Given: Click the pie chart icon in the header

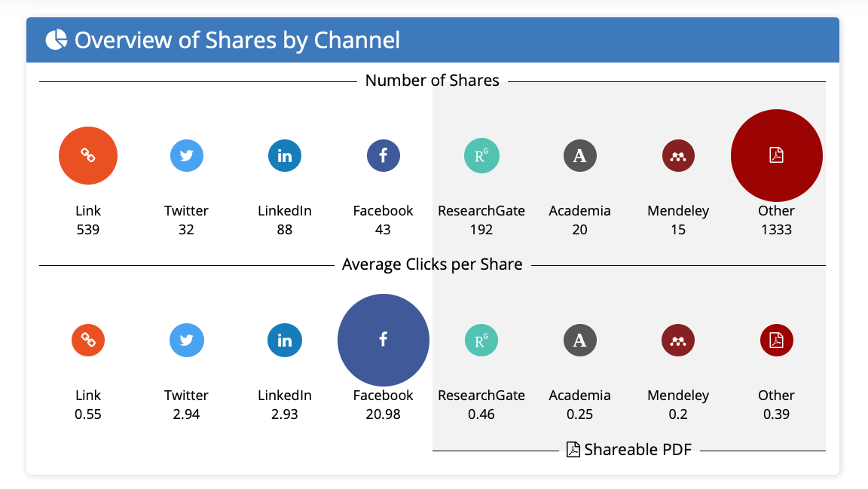Looking at the screenshot, I should pyautogui.click(x=56, y=39).
